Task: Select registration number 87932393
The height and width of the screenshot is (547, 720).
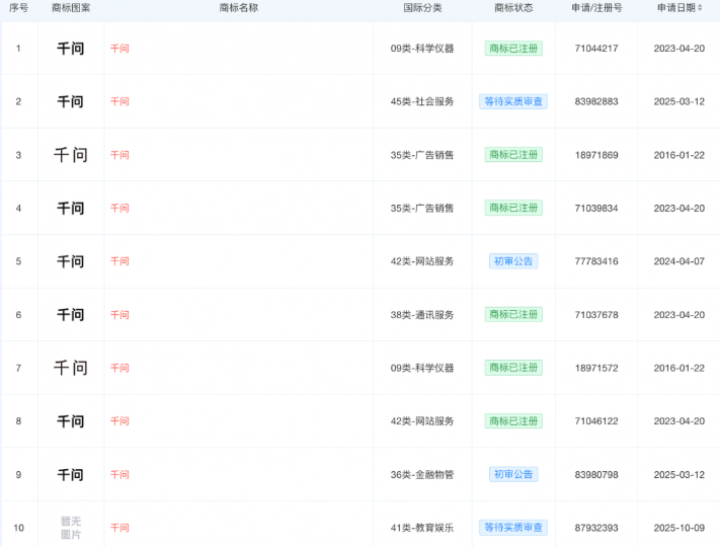Action: point(595,528)
